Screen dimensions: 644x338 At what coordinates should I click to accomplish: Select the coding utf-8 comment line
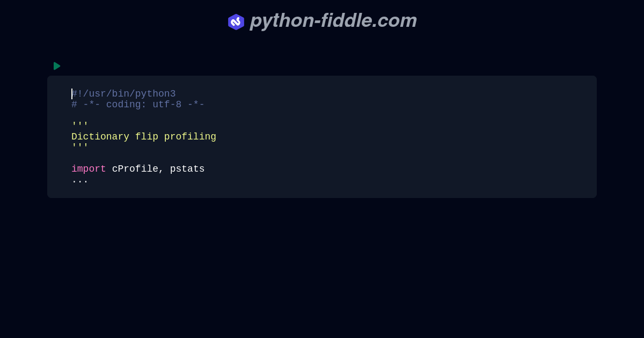(x=138, y=104)
